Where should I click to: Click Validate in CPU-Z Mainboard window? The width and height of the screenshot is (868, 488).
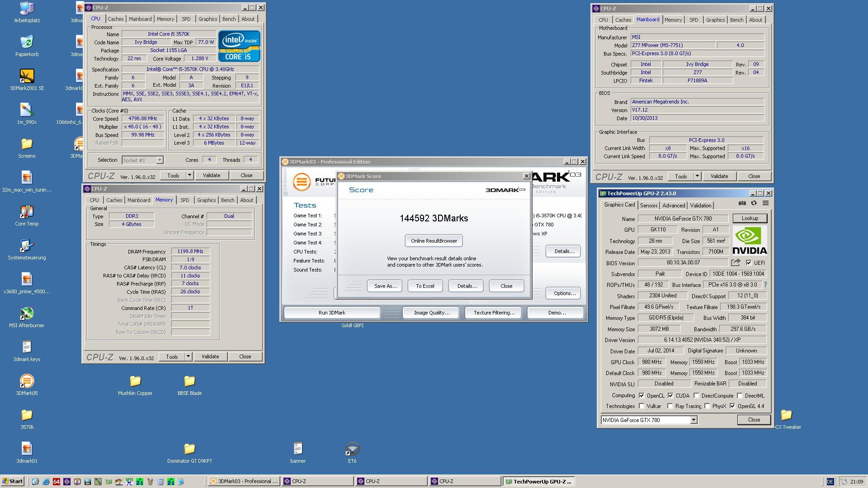pos(719,176)
